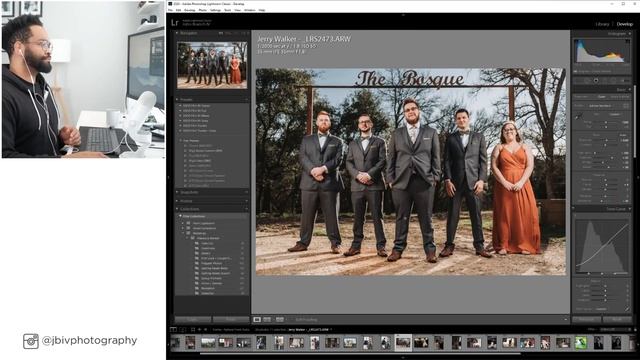Go to Grid view from filmstrip bar
The height and width of the screenshot is (360, 640).
(x=193, y=329)
